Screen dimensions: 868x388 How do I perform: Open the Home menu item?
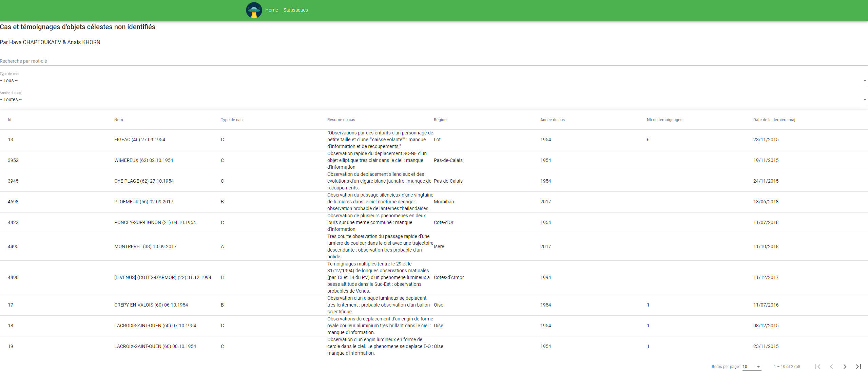[271, 10]
